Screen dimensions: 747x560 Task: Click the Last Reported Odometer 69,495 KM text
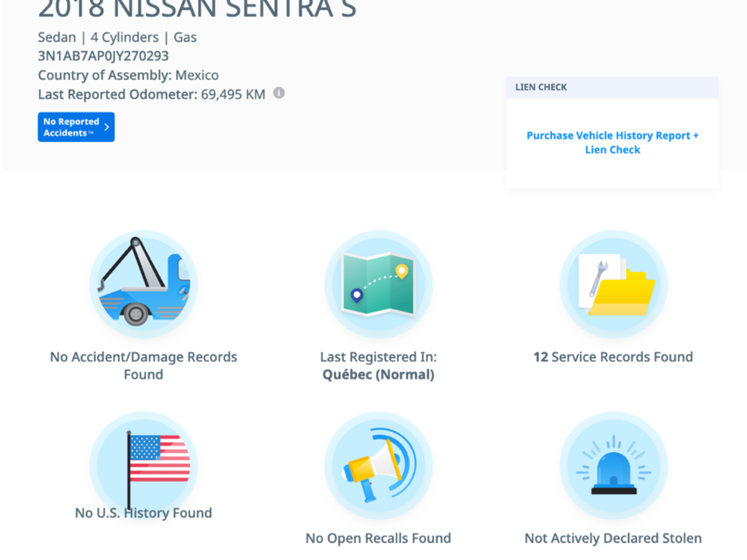coord(152,94)
